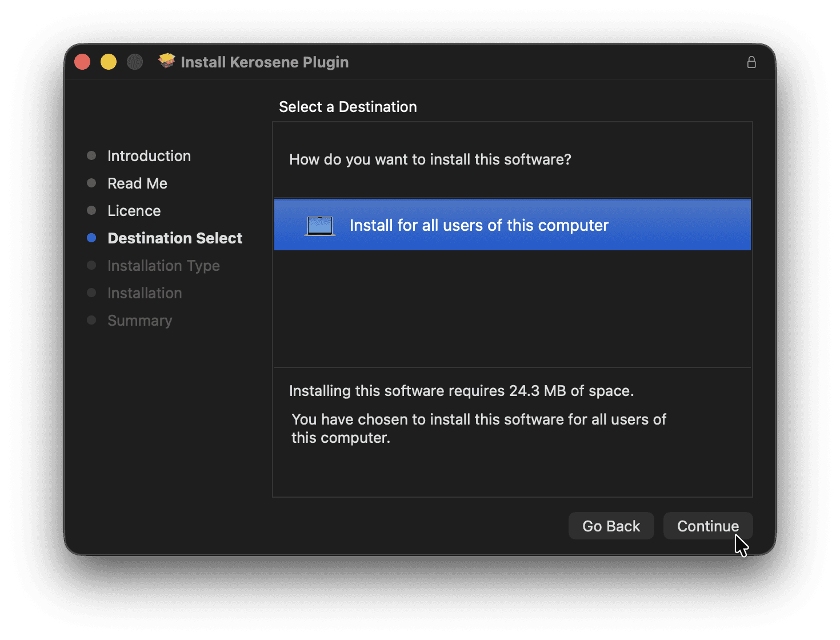840x640 pixels.
Task: Click the lock icon in title bar
Action: coord(751,62)
